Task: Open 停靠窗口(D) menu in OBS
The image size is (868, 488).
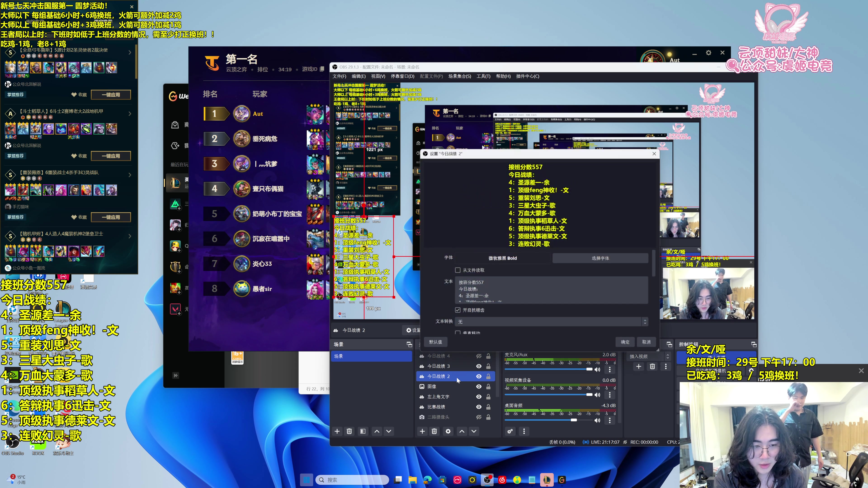Action: (x=403, y=76)
